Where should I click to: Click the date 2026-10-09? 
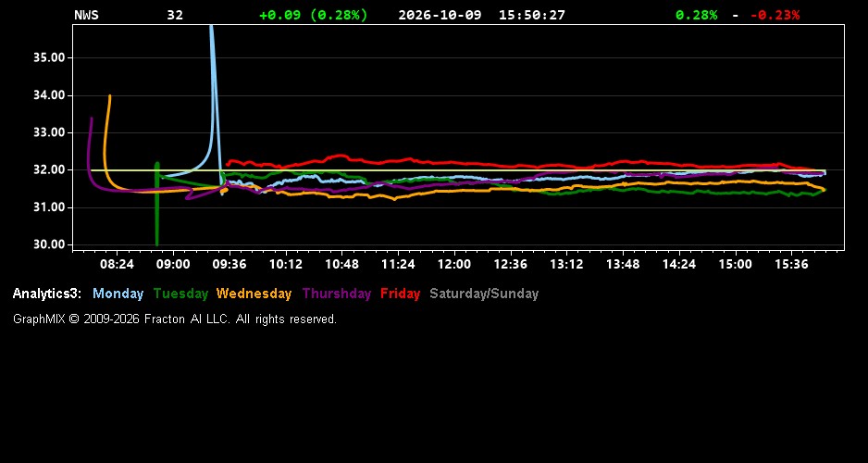point(440,15)
